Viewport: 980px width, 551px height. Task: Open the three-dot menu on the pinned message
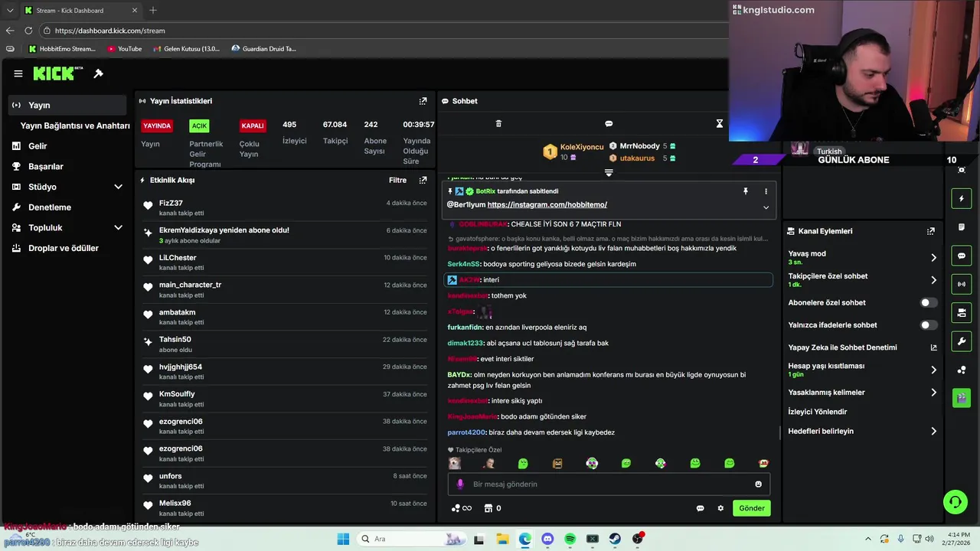point(766,191)
